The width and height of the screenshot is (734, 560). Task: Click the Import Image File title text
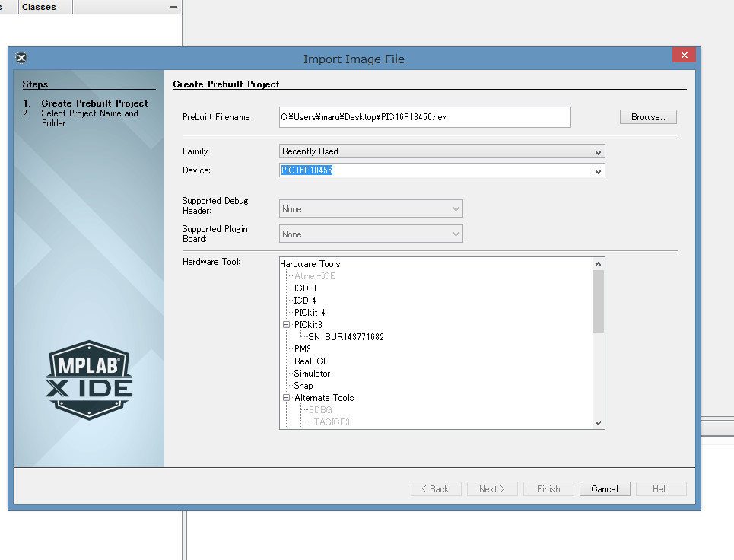click(354, 59)
